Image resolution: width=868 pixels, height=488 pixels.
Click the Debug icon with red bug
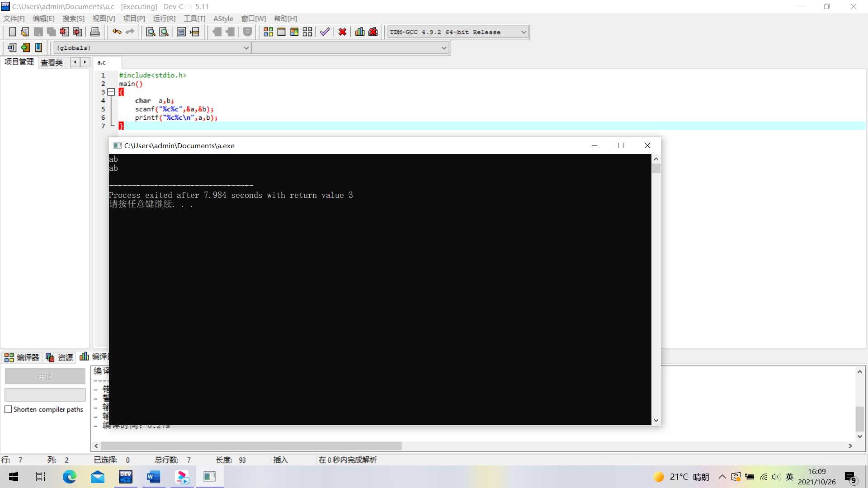pos(373,32)
